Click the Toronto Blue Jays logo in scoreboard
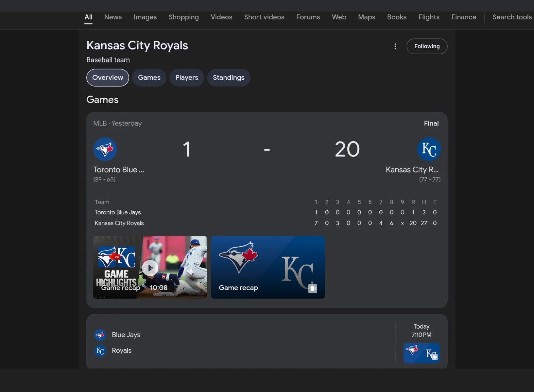The image size is (534, 392). tap(105, 149)
